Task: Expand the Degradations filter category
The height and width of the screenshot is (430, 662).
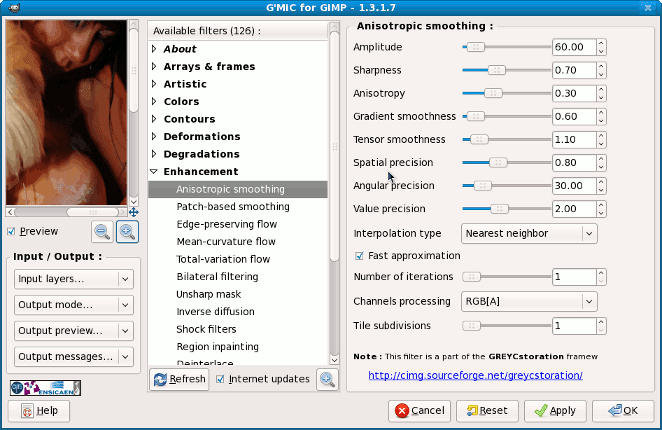Action: click(154, 154)
